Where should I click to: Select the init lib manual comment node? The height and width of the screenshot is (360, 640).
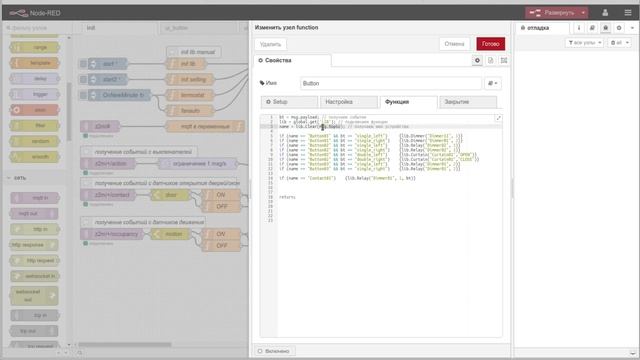click(194, 52)
